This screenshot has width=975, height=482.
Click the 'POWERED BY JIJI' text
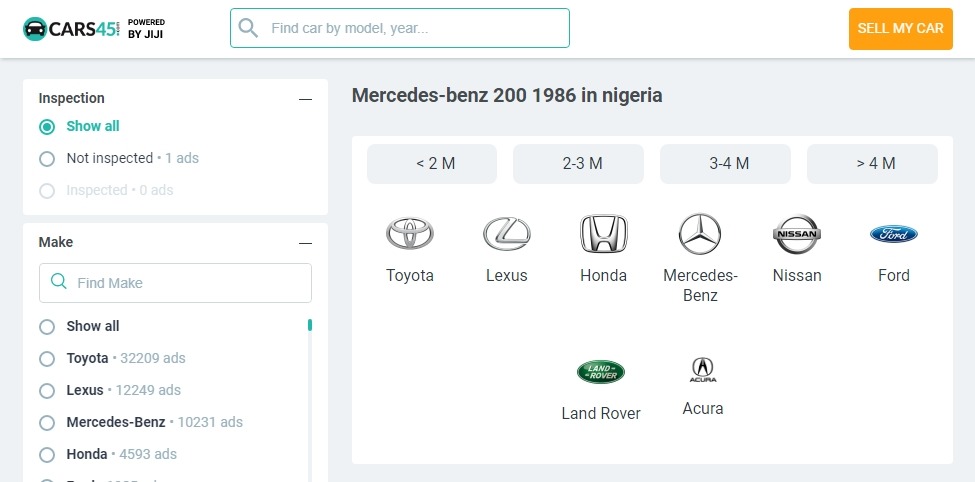click(x=146, y=29)
